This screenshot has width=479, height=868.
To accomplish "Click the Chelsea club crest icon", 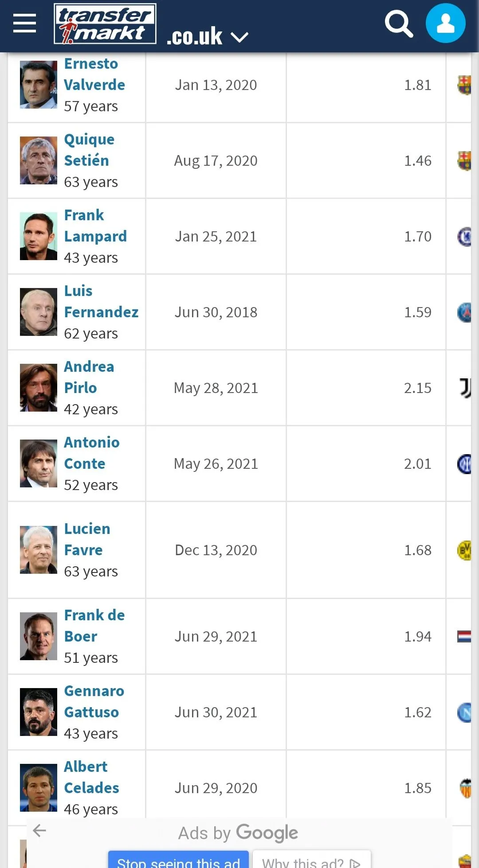I will [x=464, y=237].
